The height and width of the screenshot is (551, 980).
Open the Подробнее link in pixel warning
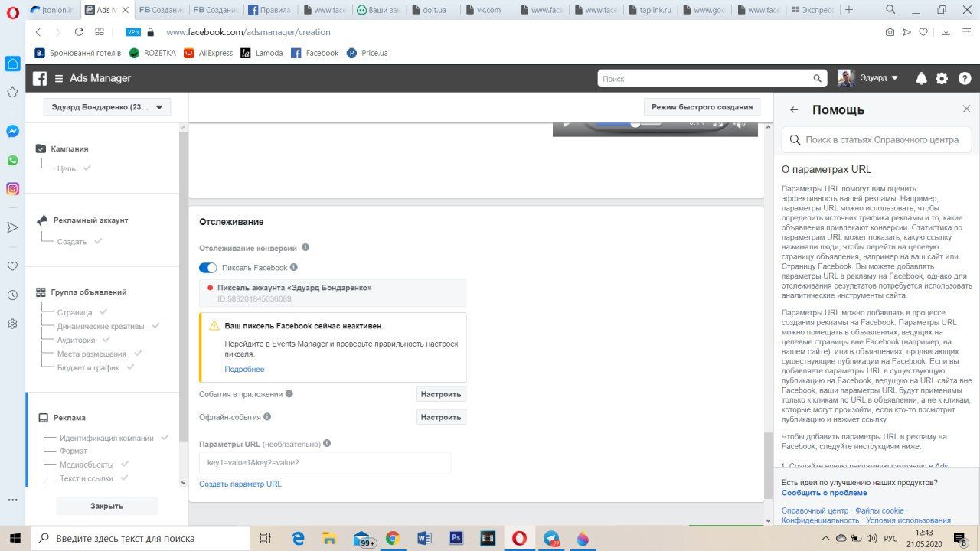pos(244,369)
